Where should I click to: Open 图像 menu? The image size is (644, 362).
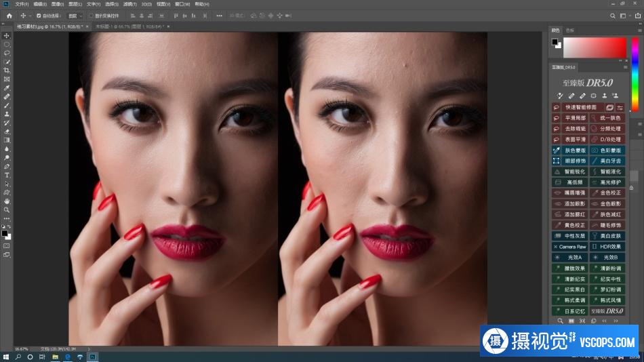pos(58,4)
